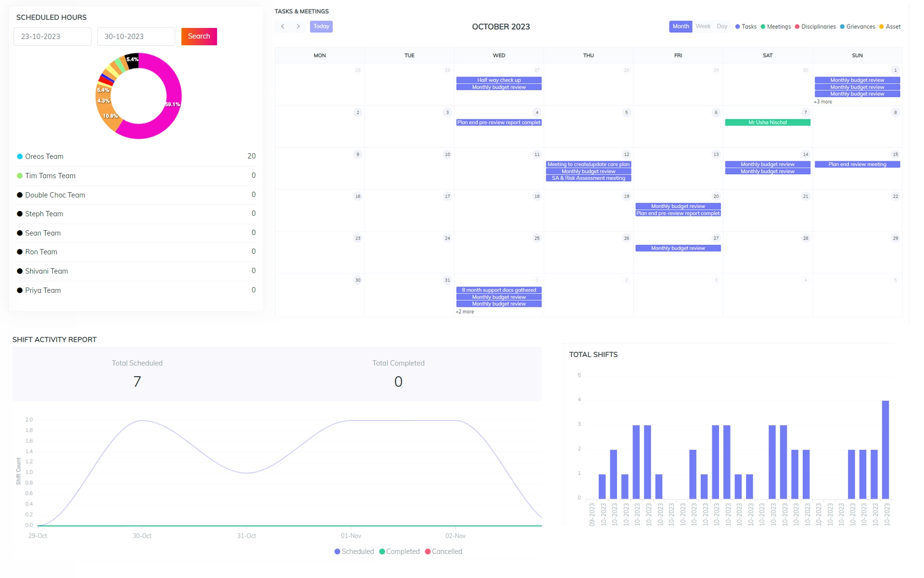Toggle Scheduled series in chart legend
The width and height of the screenshot is (924, 578).
pos(354,552)
